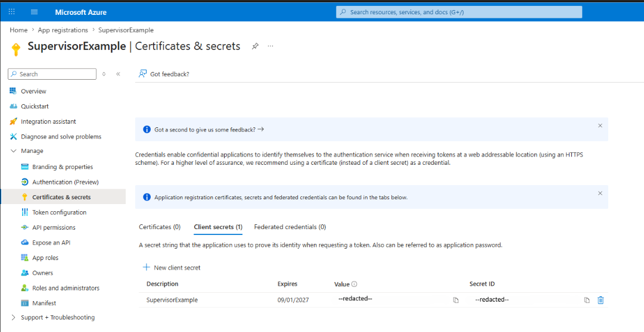
Task: Click the App roles grid icon
Action: coord(24,258)
